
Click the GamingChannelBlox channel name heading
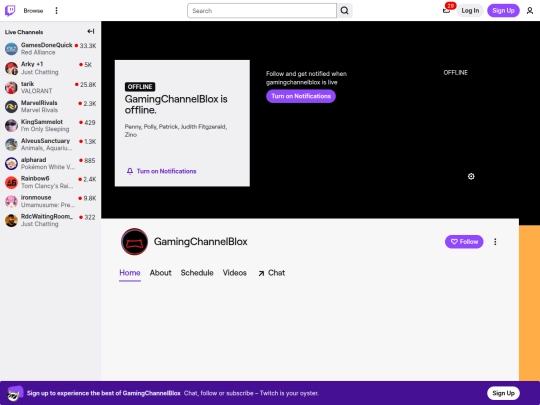tap(200, 242)
